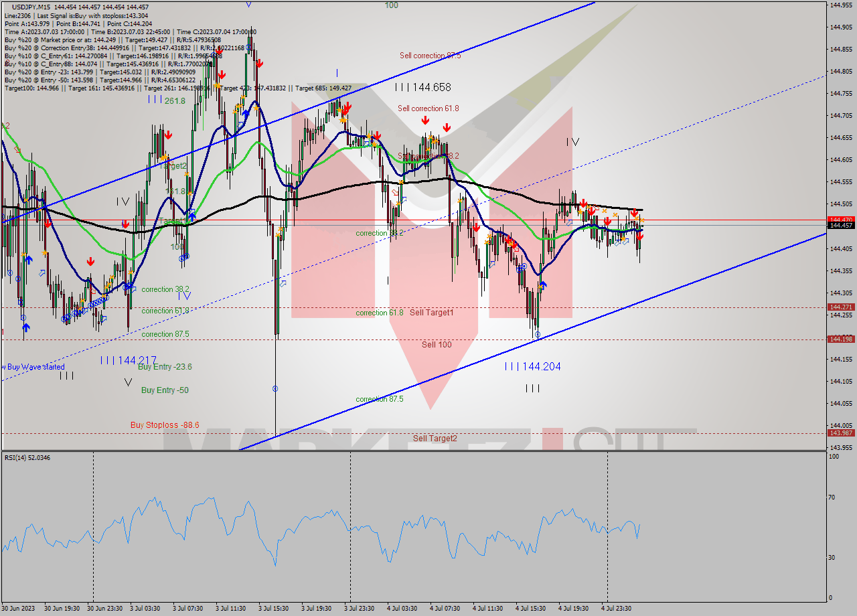This screenshot has height=616, width=857.
Task: Click the 'correction 61.8' label beside Sell Target1
Action: coord(380,313)
